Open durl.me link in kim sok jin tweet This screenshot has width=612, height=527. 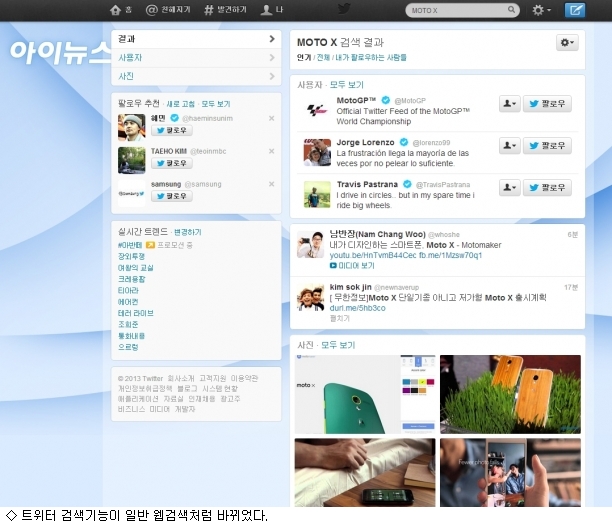click(x=358, y=308)
